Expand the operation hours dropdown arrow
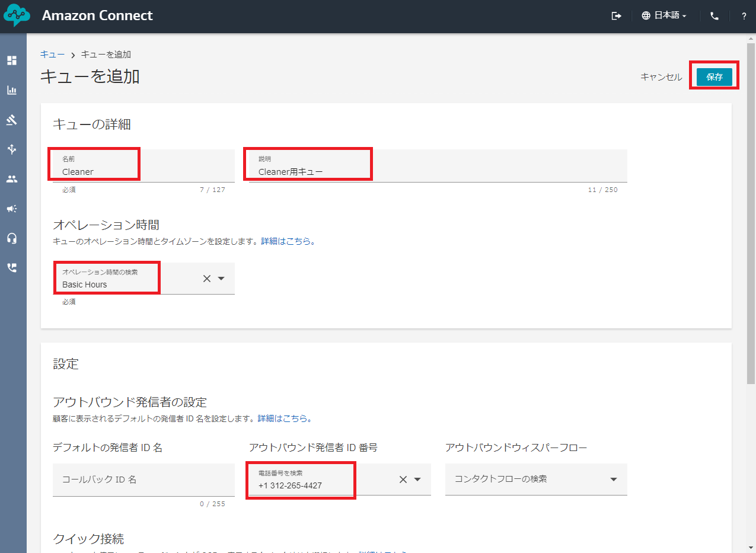Image resolution: width=756 pixels, height=553 pixels. click(221, 279)
